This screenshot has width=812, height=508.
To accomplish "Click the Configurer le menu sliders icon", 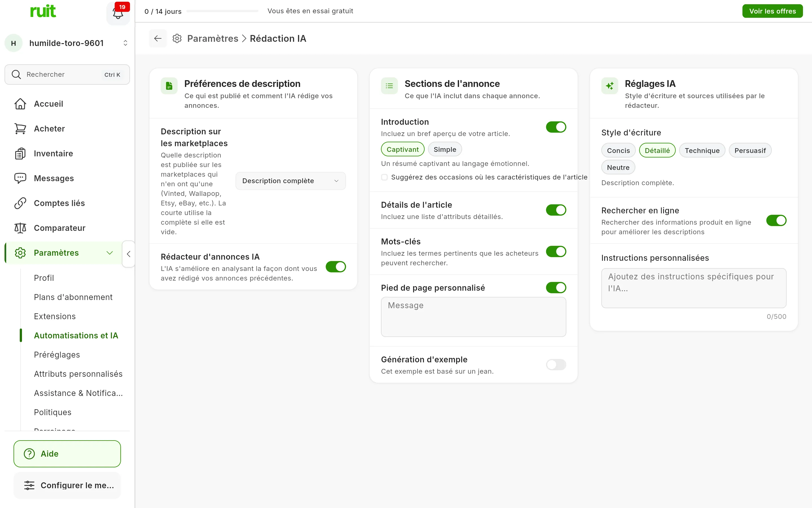I will 29,485.
